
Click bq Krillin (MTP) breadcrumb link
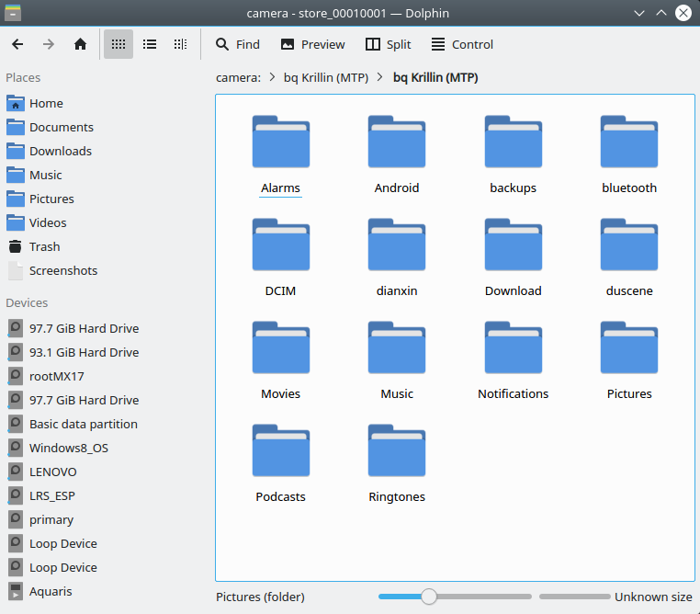click(x=326, y=78)
